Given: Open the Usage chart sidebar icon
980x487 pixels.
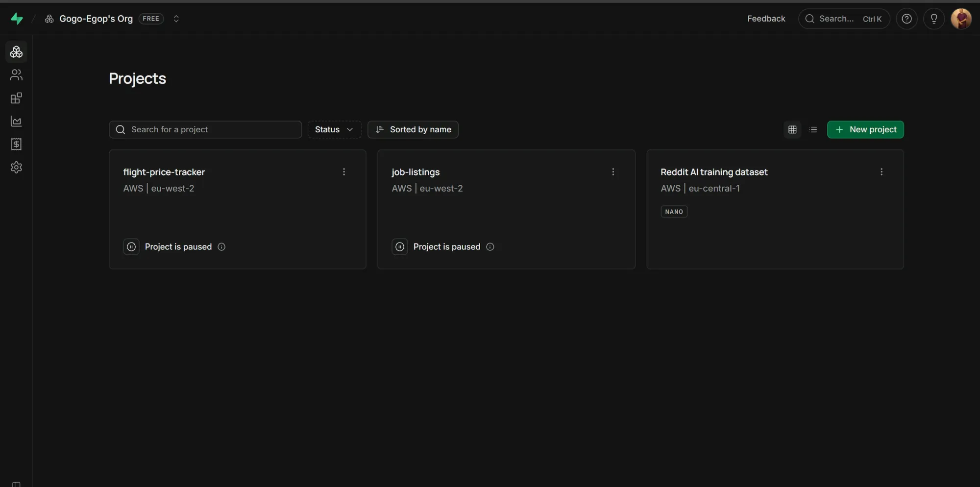Looking at the screenshot, I should [16, 121].
